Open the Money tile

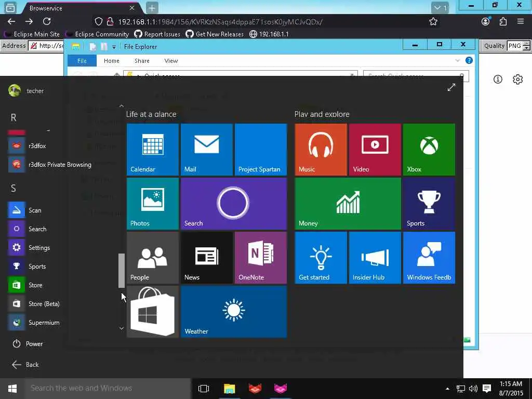[x=348, y=204]
